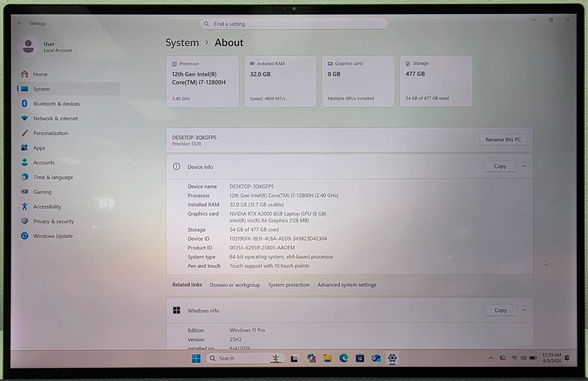Click the Privacy shield icon in sidebar
588x381 pixels.
coord(25,221)
